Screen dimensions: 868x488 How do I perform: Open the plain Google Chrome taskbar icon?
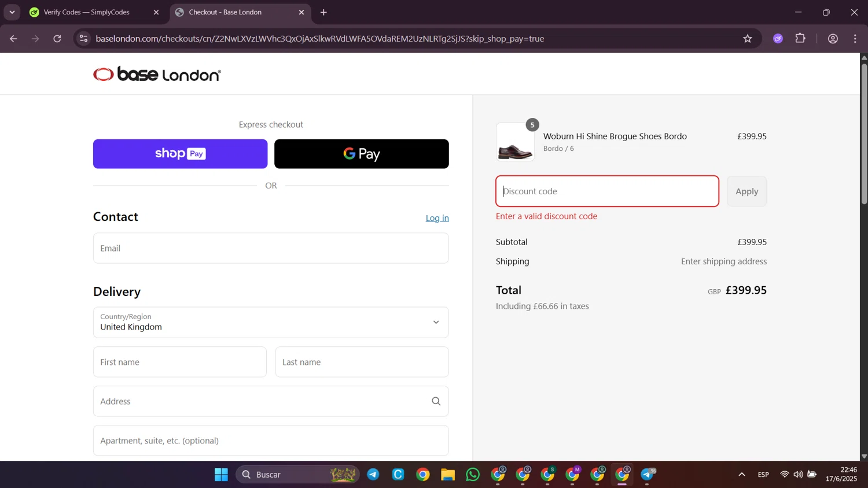423,475
